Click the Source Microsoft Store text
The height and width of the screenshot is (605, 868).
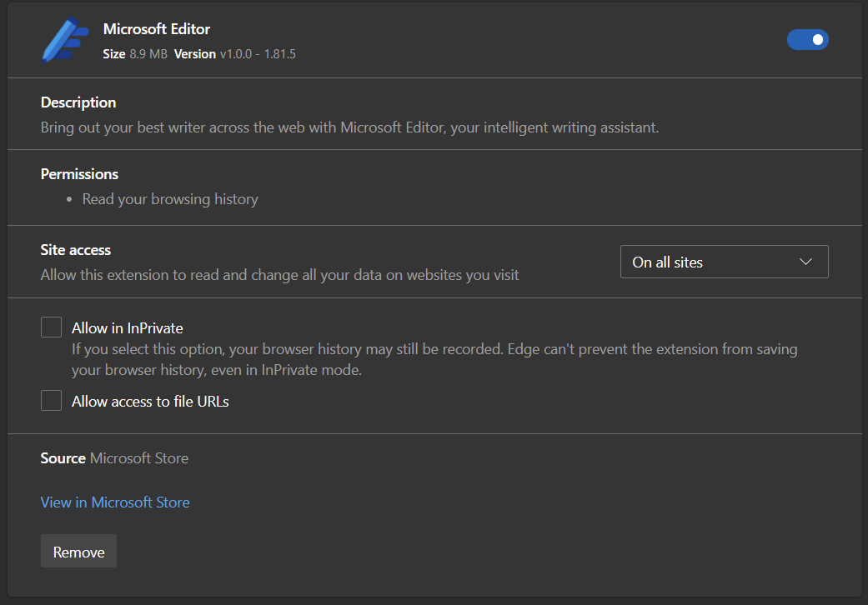pos(114,458)
